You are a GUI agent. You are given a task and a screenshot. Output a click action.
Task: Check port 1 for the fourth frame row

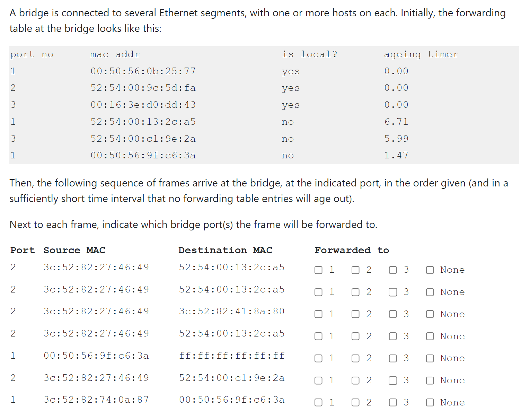tap(318, 336)
